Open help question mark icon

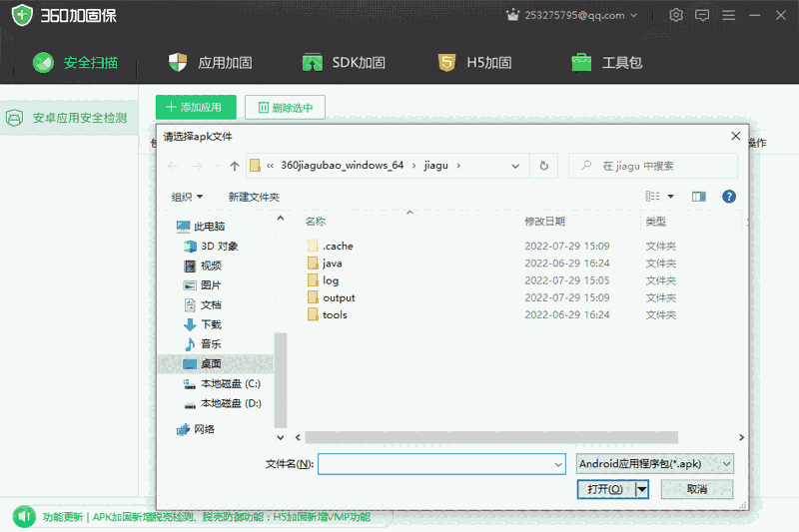click(729, 197)
